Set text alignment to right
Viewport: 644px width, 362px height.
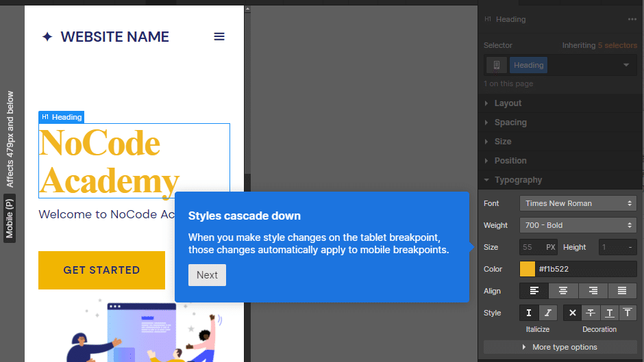(593, 291)
